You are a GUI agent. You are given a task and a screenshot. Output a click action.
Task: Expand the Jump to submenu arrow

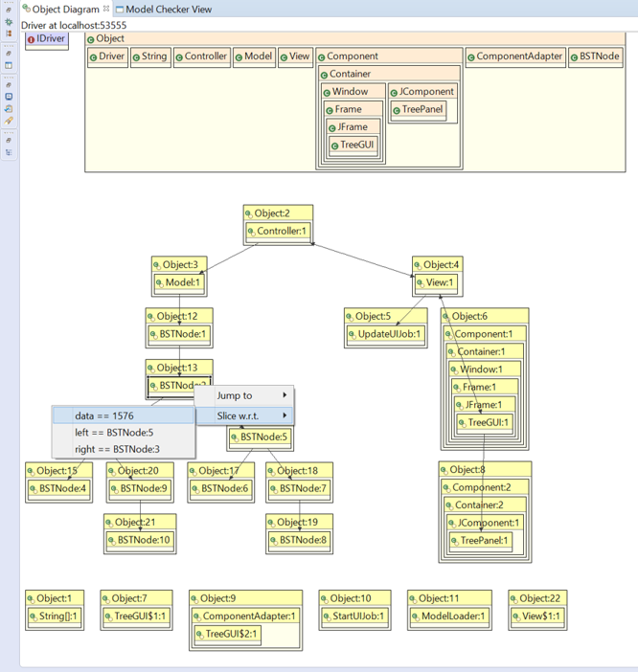(x=285, y=395)
